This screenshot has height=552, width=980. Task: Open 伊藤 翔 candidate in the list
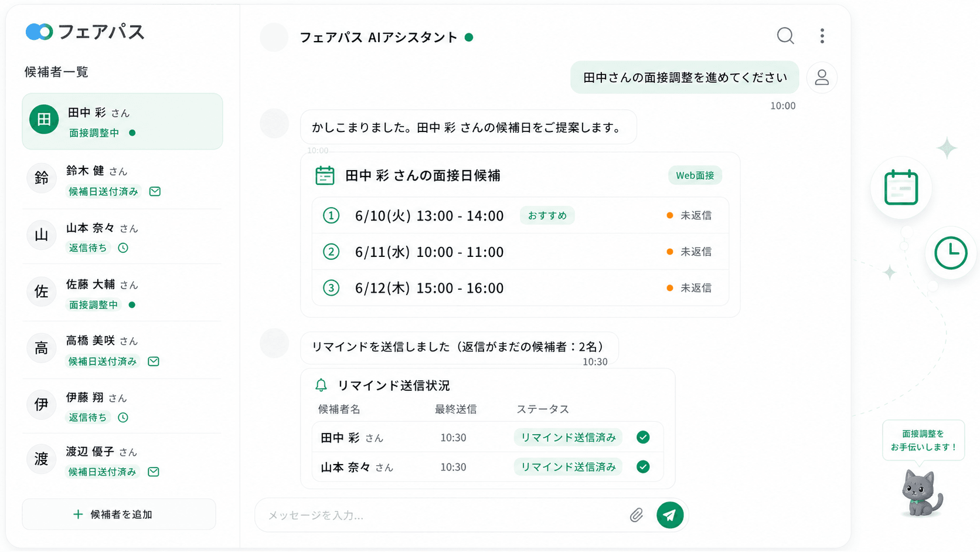[x=122, y=407]
